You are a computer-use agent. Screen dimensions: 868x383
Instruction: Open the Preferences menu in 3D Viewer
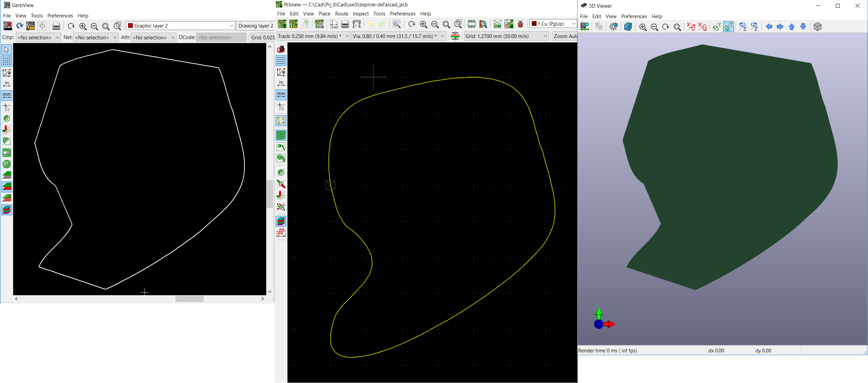[634, 16]
